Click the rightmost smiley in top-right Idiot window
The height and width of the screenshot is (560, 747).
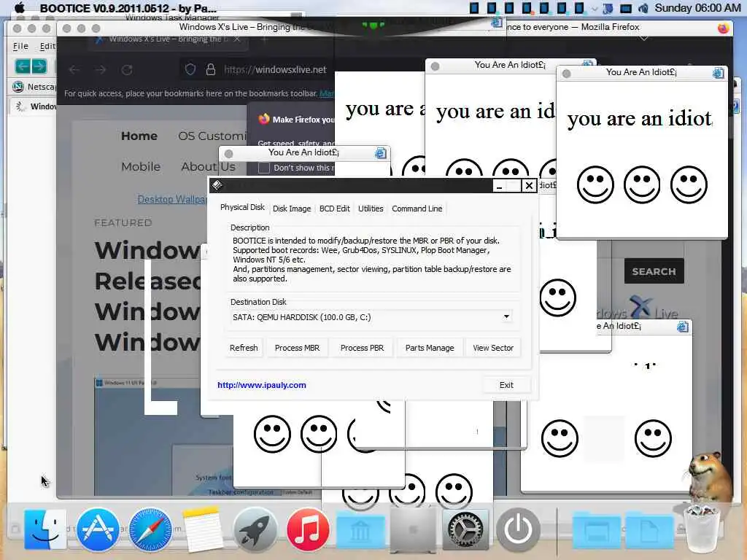pos(689,184)
